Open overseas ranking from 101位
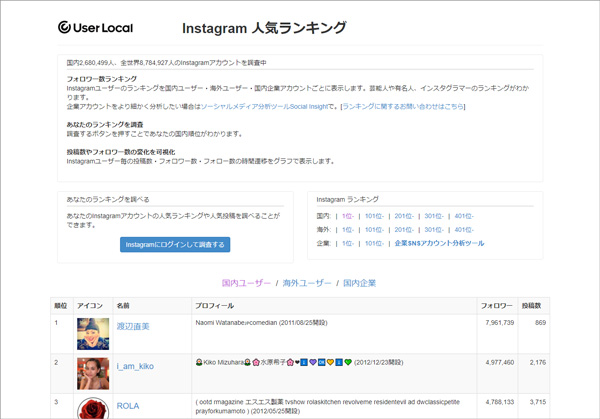 coord(374,230)
